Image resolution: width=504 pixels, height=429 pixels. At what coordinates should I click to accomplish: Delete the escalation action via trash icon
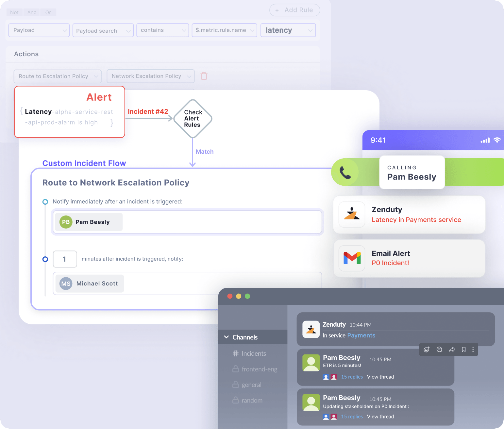[x=204, y=76]
